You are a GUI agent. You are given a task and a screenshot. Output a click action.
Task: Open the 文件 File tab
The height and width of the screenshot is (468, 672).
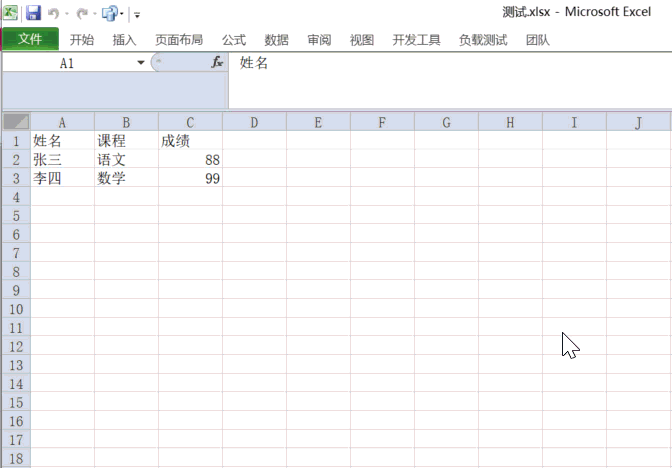(x=30, y=39)
